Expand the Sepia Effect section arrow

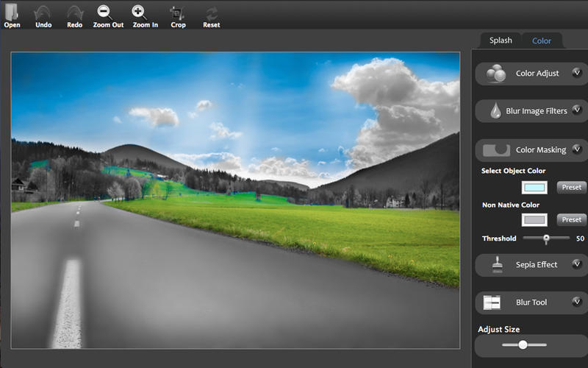pos(577,263)
